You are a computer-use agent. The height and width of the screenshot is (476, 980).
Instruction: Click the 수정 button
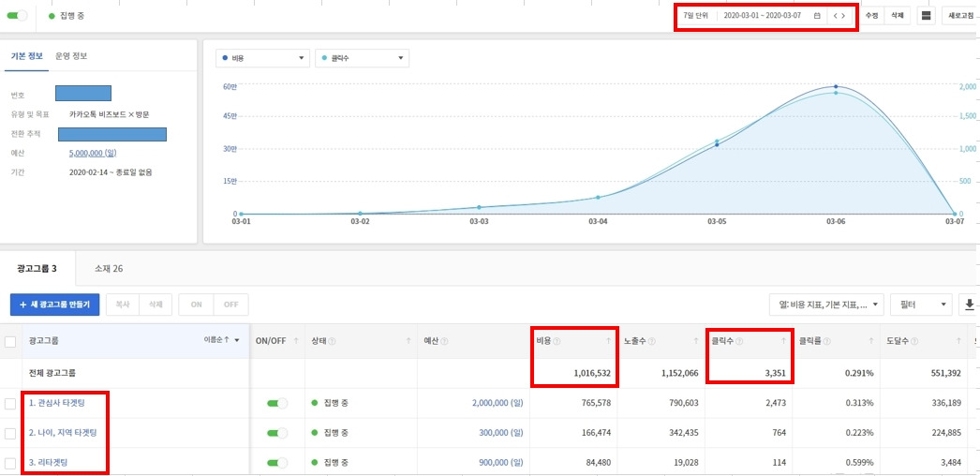point(872,16)
